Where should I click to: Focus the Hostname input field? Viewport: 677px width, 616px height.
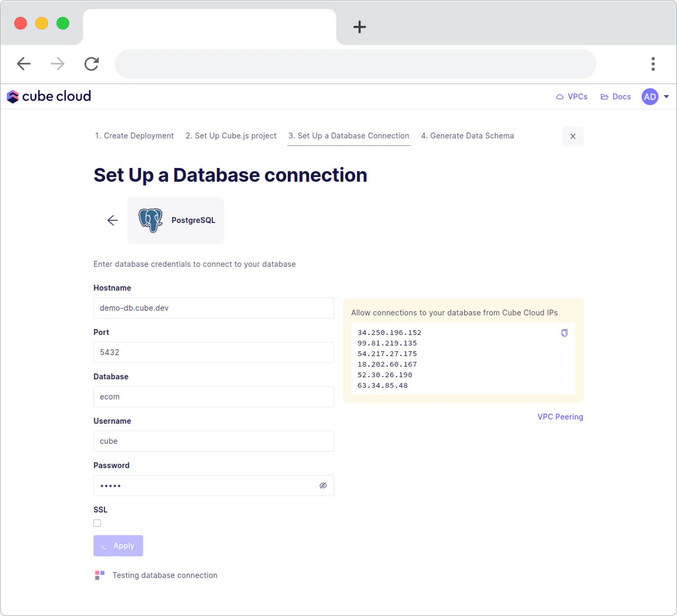pyautogui.click(x=214, y=308)
